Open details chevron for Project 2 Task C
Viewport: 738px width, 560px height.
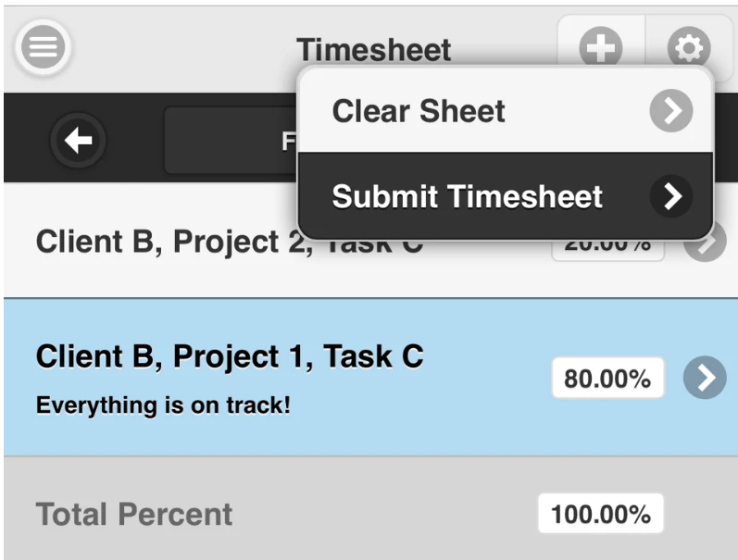(x=705, y=243)
